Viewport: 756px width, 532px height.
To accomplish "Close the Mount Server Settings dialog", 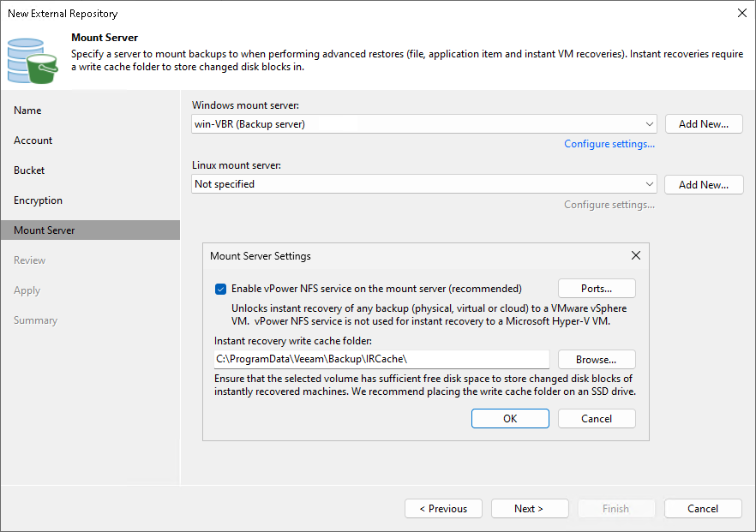I will (636, 255).
